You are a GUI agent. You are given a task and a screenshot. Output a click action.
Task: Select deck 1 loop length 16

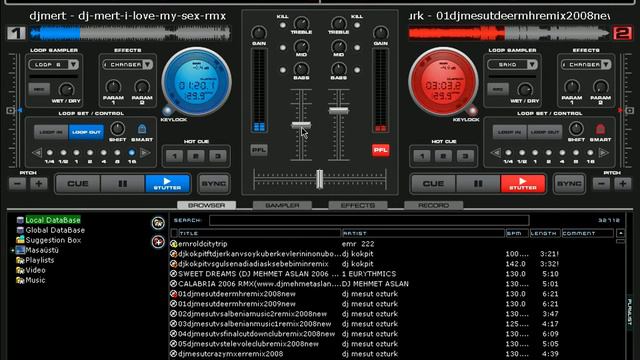[131, 153]
